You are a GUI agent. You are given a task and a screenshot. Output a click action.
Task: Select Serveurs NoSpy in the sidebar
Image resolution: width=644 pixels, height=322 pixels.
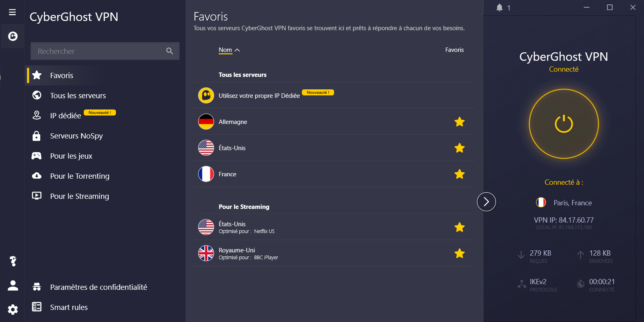tap(76, 136)
